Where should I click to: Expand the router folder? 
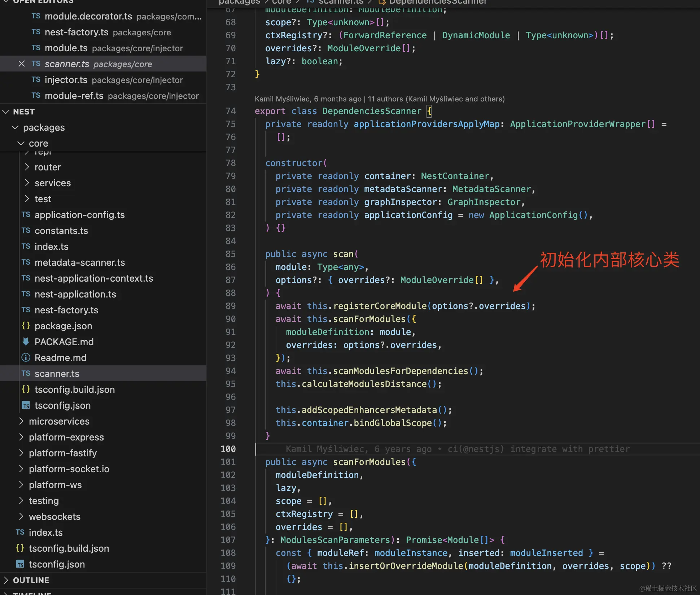pos(27,167)
